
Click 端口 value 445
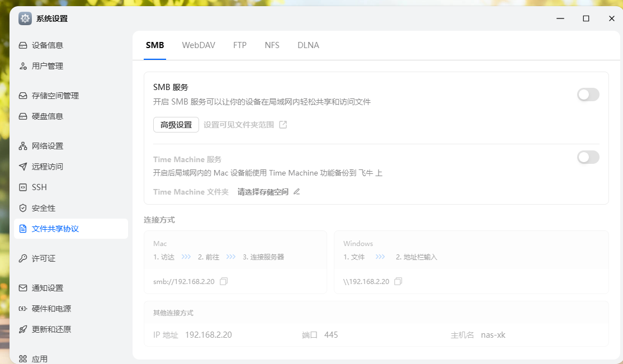(x=331, y=335)
